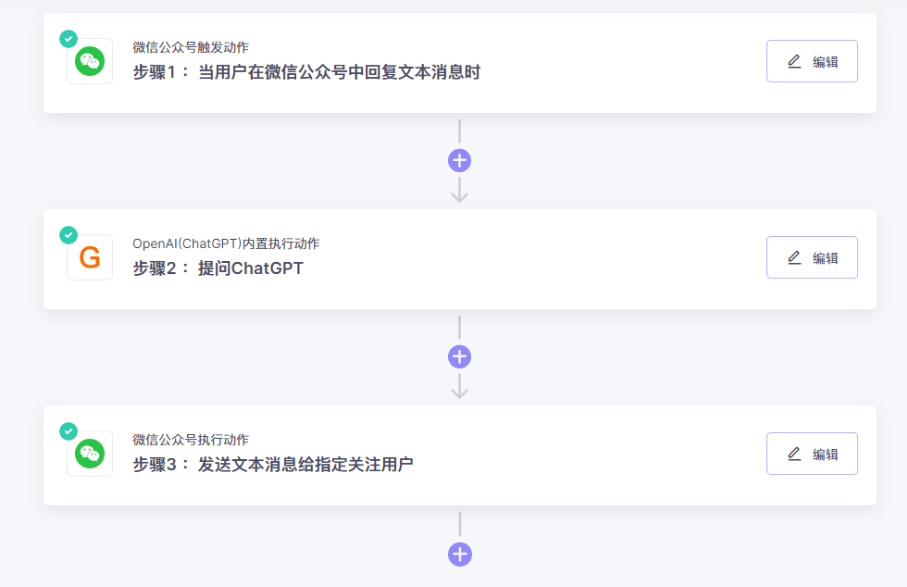The height and width of the screenshot is (587, 907).
Task: Click the down arrow above step 2
Action: tap(459, 191)
